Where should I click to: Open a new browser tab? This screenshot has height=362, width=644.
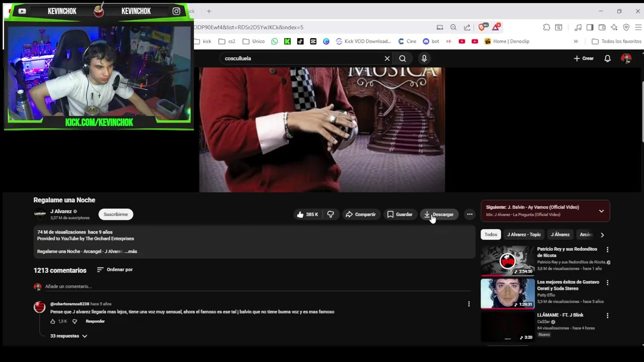[209, 11]
